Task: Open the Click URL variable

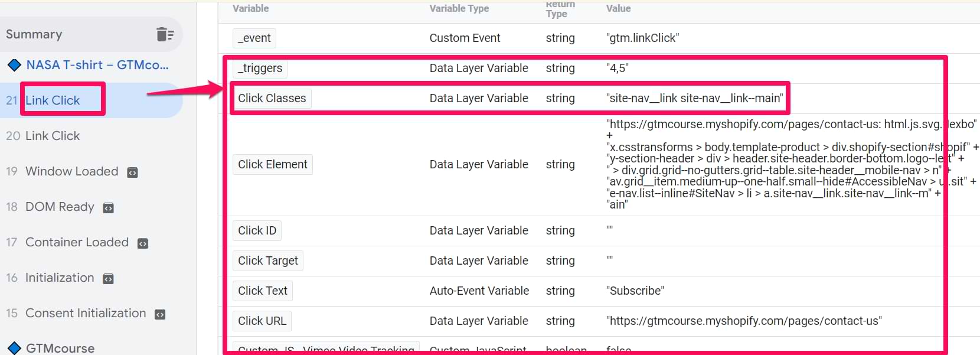Action: [x=262, y=321]
